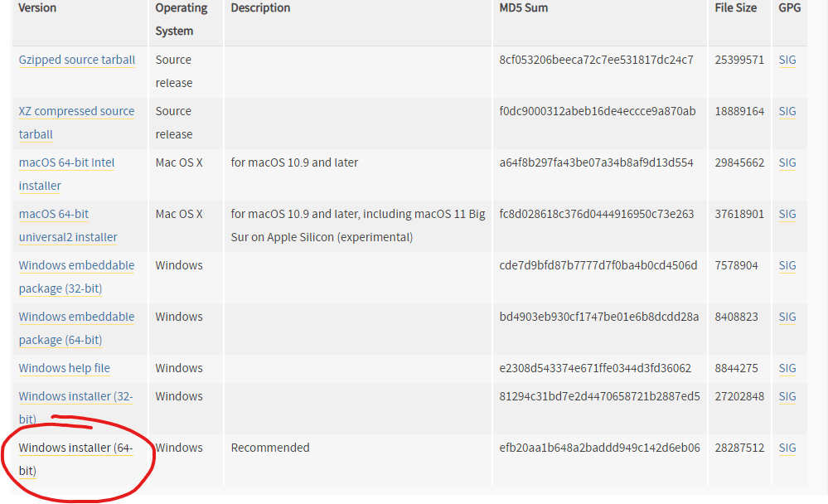The height and width of the screenshot is (504, 828).
Task: Open SIG for Windows installer 32-bit
Action: click(x=787, y=397)
